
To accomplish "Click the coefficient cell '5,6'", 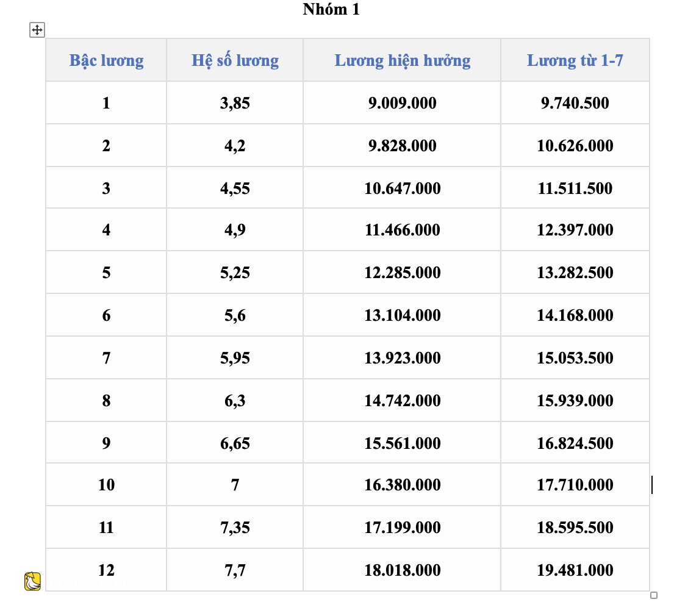I will pyautogui.click(x=235, y=315).
